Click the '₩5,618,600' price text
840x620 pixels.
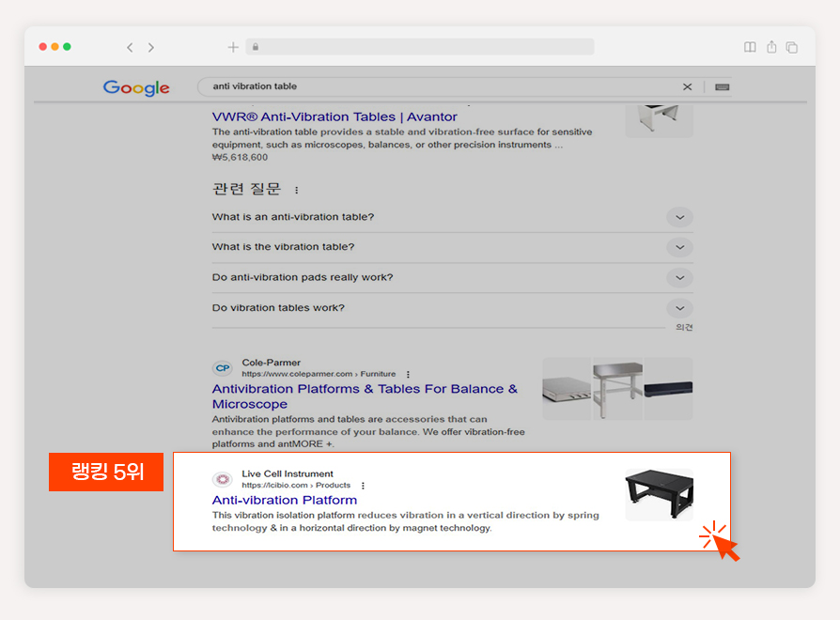240,158
